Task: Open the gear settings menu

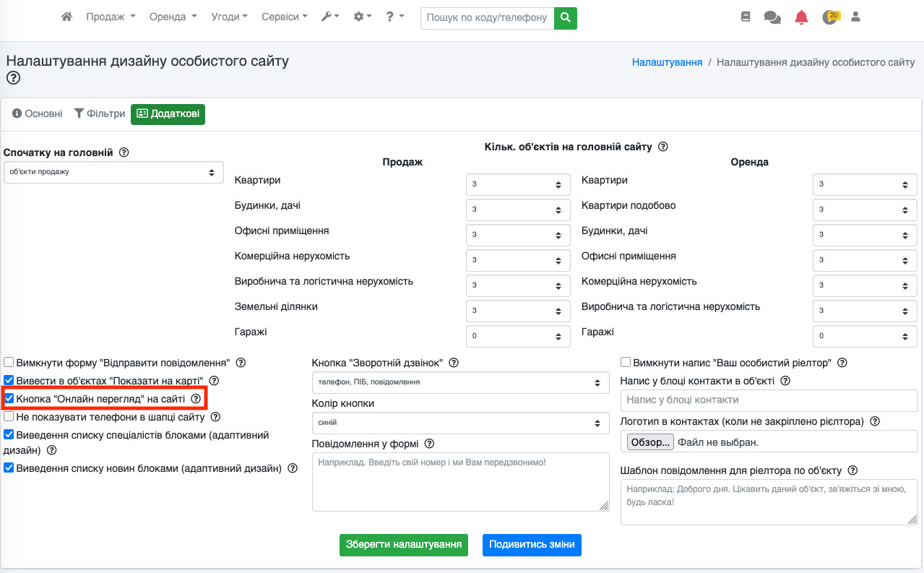Action: (362, 17)
